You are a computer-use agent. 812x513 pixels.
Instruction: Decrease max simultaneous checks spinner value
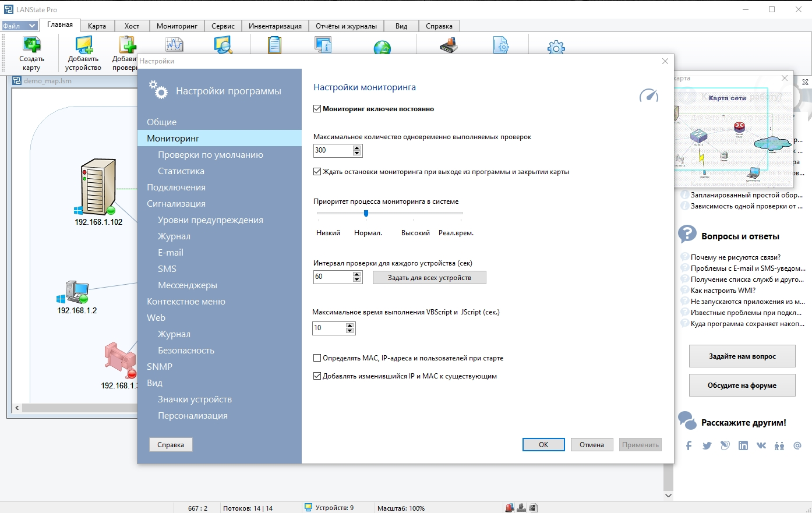(357, 153)
